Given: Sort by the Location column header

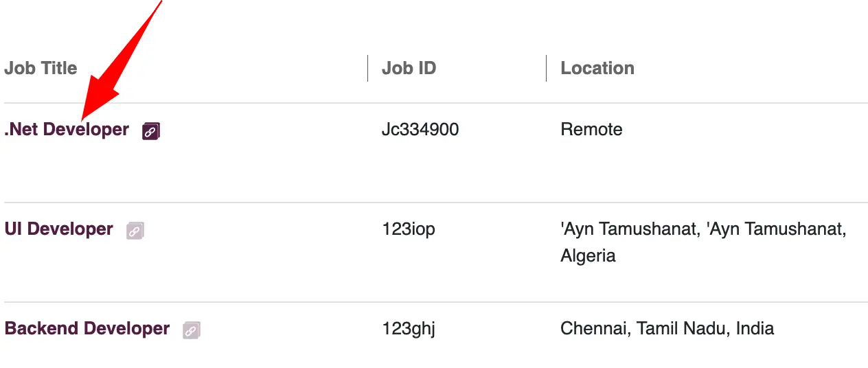Looking at the screenshot, I should click(x=597, y=68).
